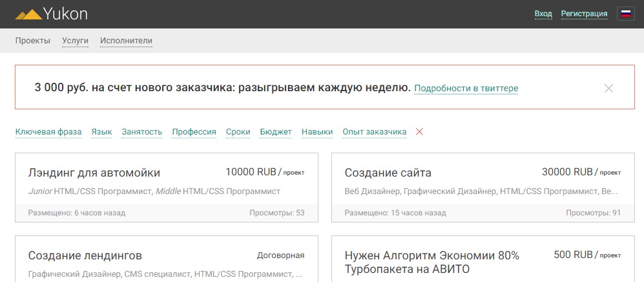Open the Вход login link

click(543, 14)
